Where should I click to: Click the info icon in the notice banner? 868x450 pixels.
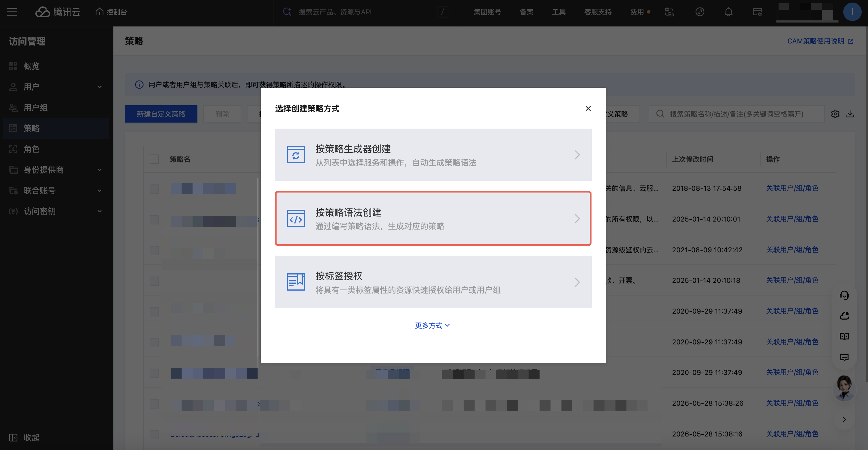click(139, 85)
